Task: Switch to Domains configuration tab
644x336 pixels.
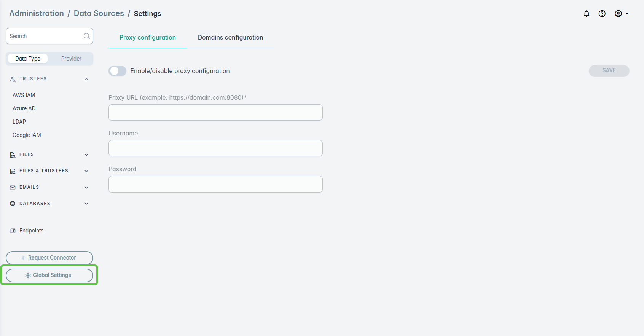Action: (x=230, y=38)
